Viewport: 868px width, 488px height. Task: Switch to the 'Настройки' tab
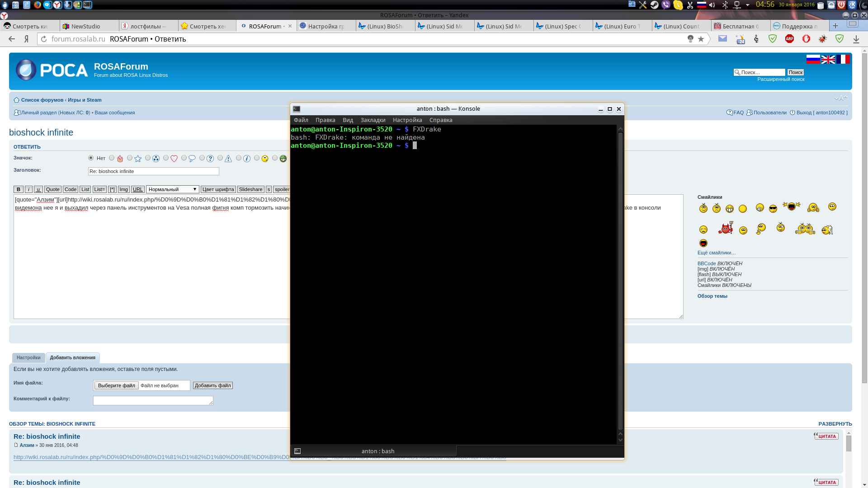click(28, 357)
